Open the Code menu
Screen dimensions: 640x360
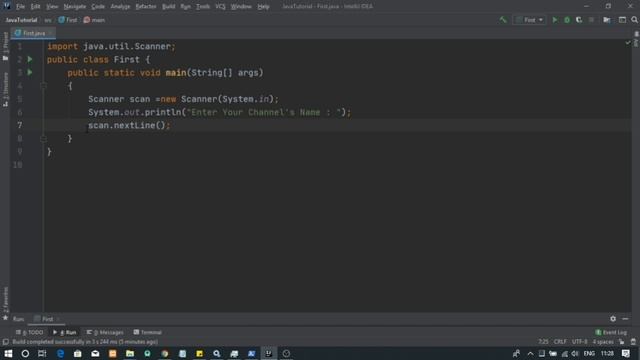(98, 7)
